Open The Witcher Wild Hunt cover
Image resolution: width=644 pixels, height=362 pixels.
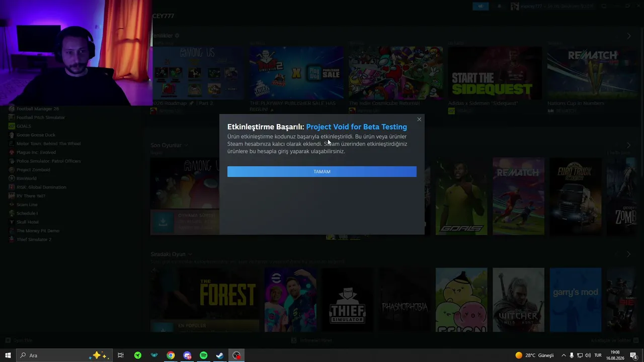coord(518,300)
